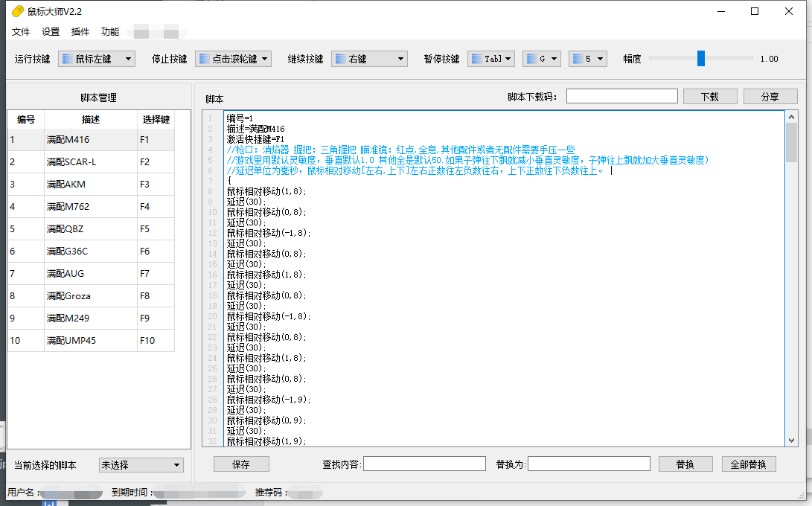This screenshot has width=812, height=506.
Task: Click the 替换 button
Action: pos(685,464)
